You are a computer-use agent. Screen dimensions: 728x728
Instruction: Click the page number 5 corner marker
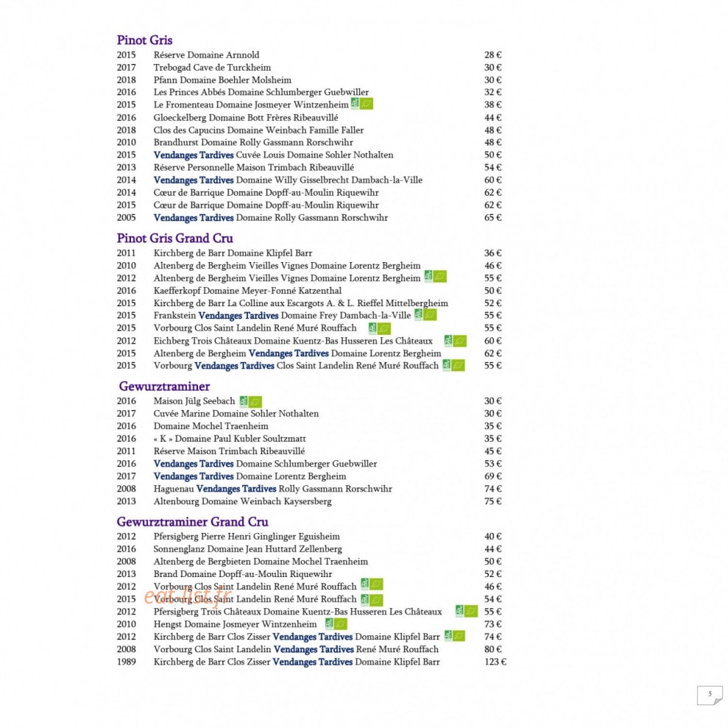coord(710,695)
